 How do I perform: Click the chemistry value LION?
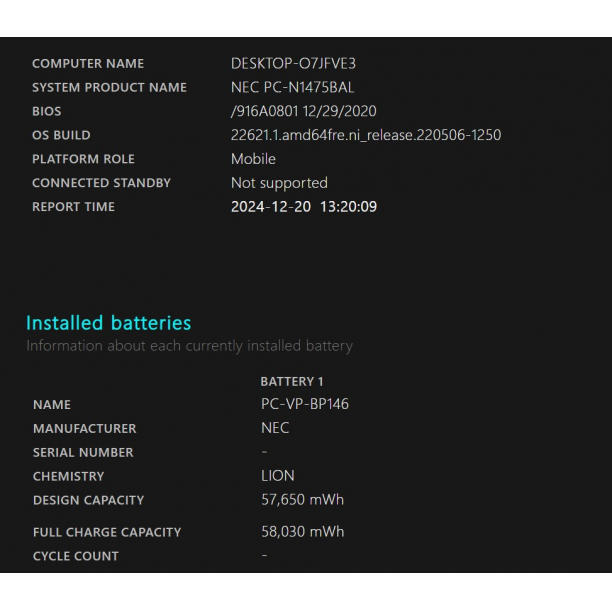278,476
